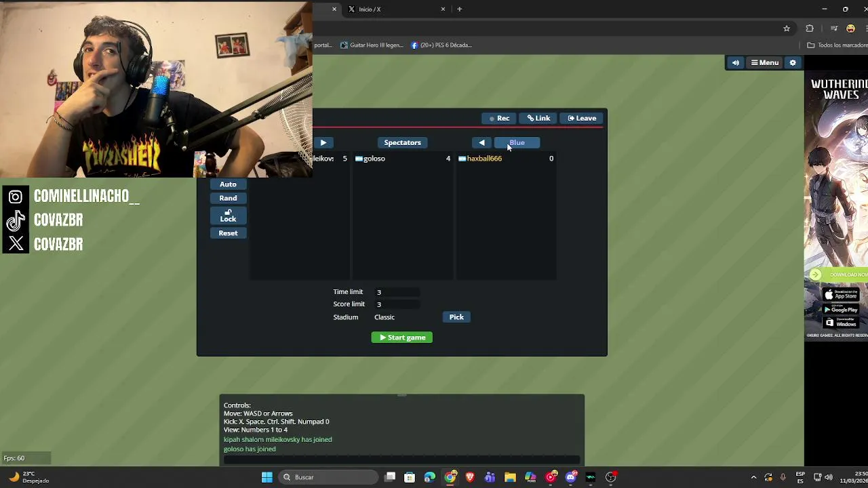Copy room Link button
The width and height of the screenshot is (868, 488).
click(539, 118)
